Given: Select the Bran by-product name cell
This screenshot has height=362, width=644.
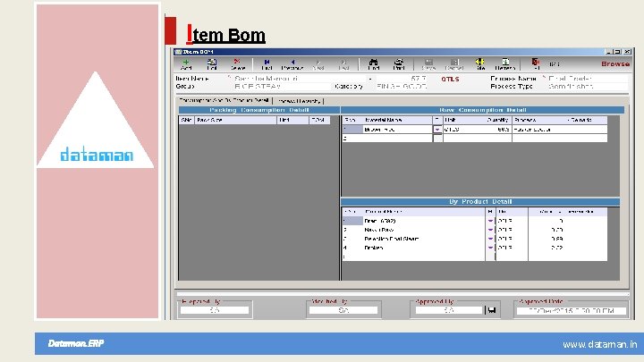Looking at the screenshot, I should tap(424, 221).
